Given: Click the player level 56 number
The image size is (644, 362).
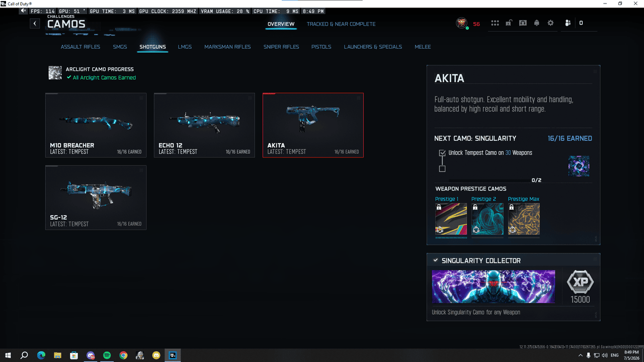Looking at the screenshot, I should click(x=476, y=24).
